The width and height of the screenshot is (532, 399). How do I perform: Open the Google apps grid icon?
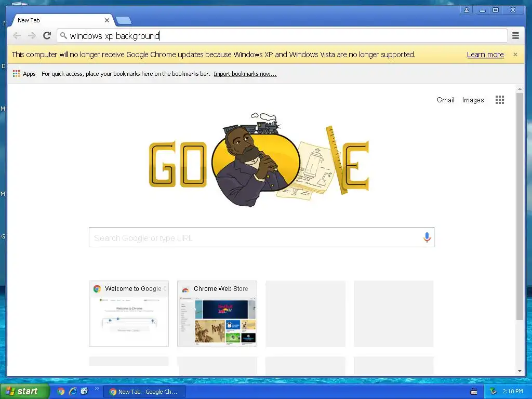coord(500,100)
